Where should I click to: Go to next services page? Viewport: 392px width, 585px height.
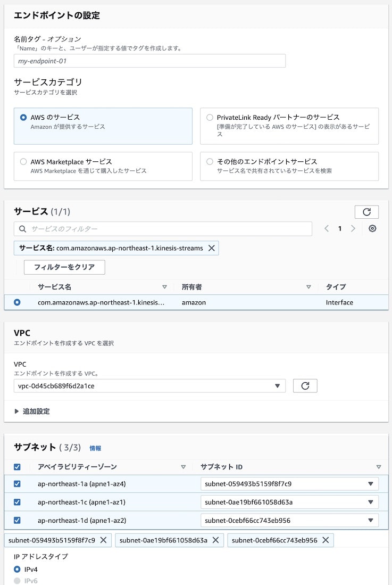coord(353,229)
